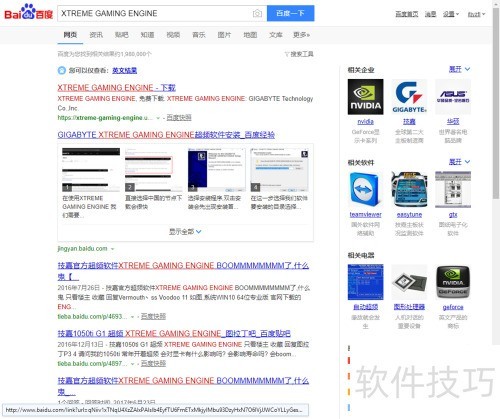Expand the 相关企业 section
Image resolution: width=500 pixels, height=419 pixels.
(459, 69)
